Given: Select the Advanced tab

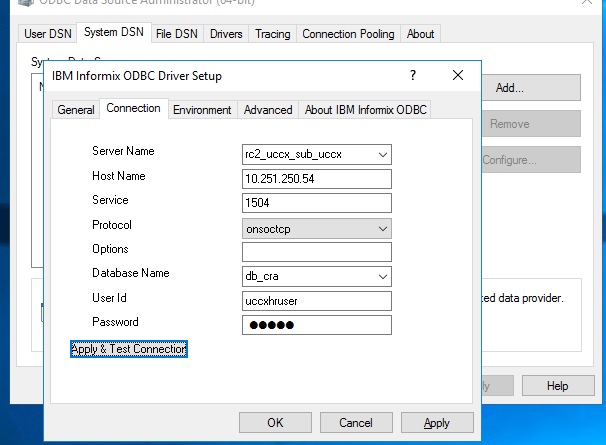Looking at the screenshot, I should 268,110.
